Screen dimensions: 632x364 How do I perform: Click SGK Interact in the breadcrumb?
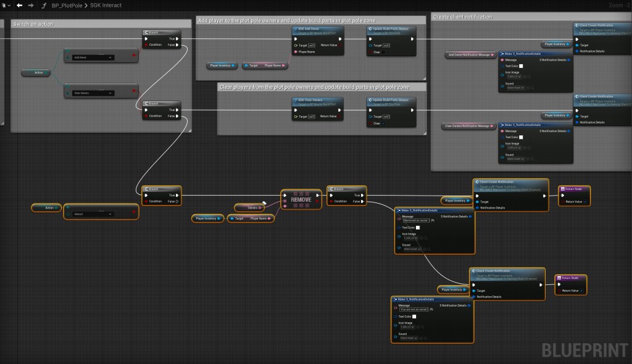coord(107,5)
